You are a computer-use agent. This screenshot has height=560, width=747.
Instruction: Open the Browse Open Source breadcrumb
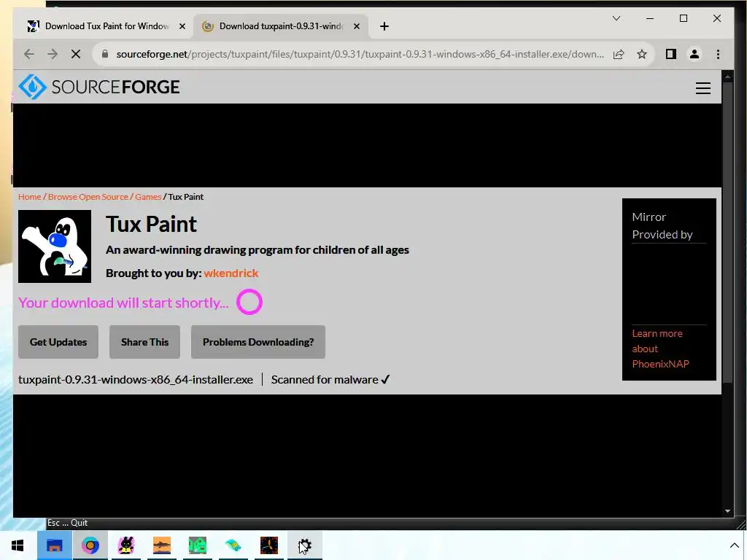(88, 197)
